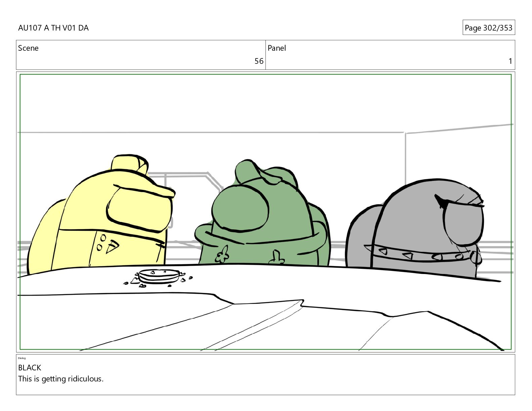Image resolution: width=532 pixels, height=411 pixels.
Task: Click the document title AU107 A TH V01 DA
Action: (x=53, y=28)
